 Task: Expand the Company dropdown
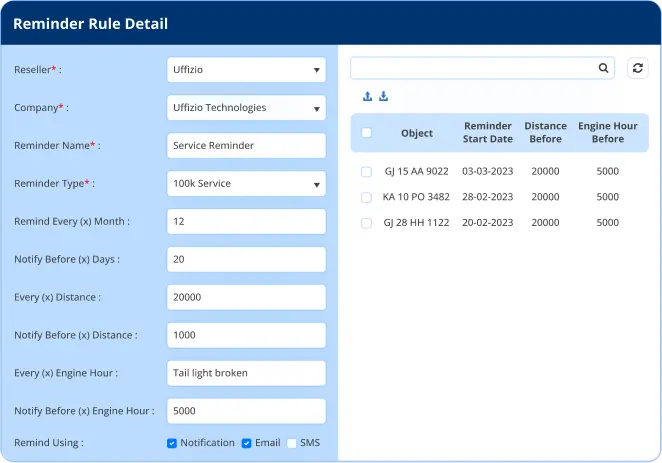pos(246,108)
